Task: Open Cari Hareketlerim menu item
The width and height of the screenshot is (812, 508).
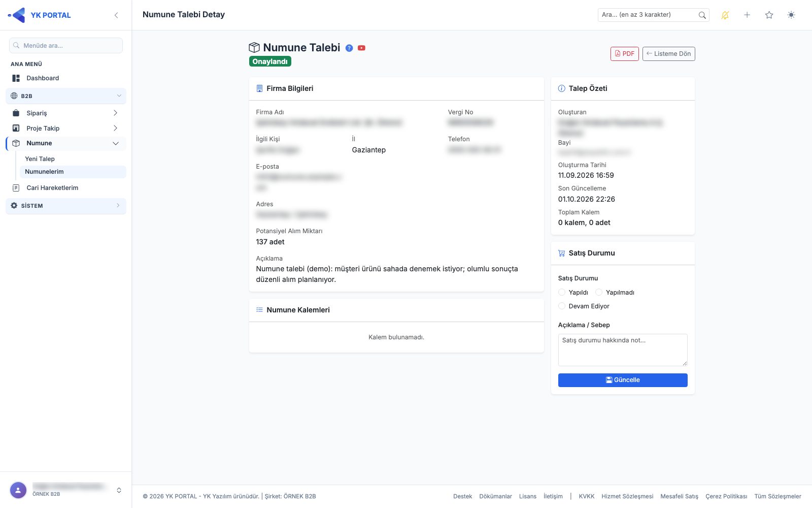Action: [66, 188]
